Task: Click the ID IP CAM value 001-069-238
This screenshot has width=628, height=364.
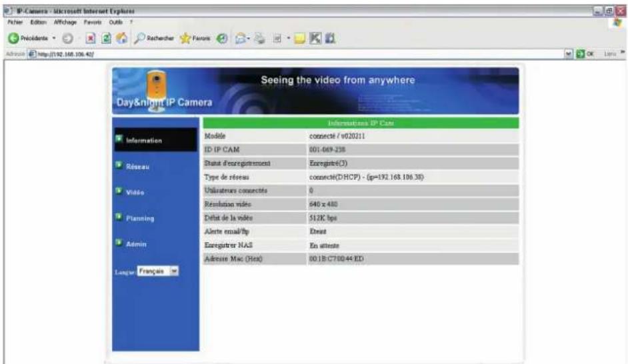Action: (x=327, y=150)
